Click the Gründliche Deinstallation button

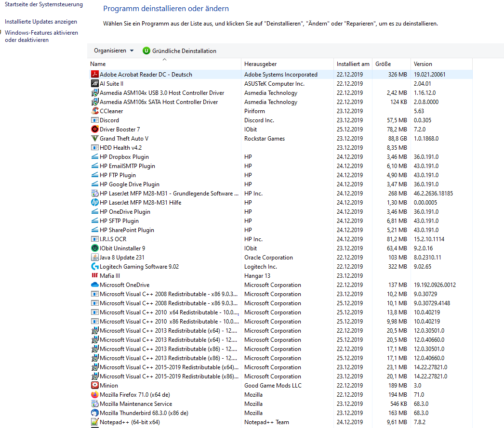click(179, 51)
